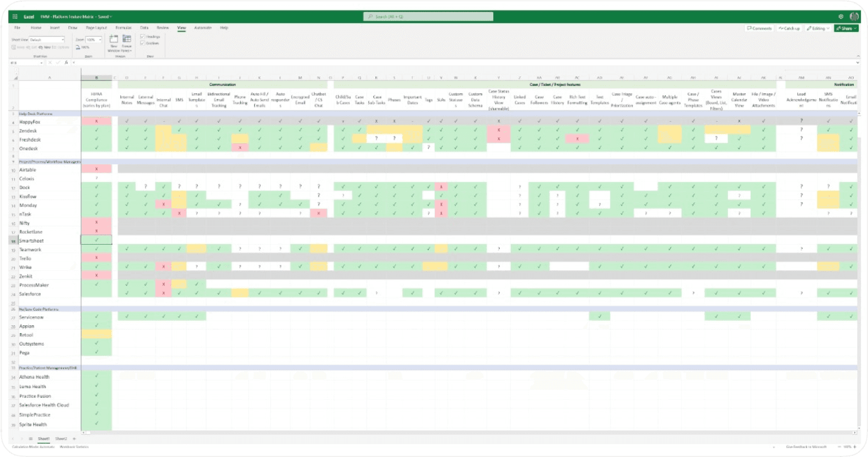Open the Zoom percentage dropdown
The image size is (868, 457).
click(x=94, y=40)
